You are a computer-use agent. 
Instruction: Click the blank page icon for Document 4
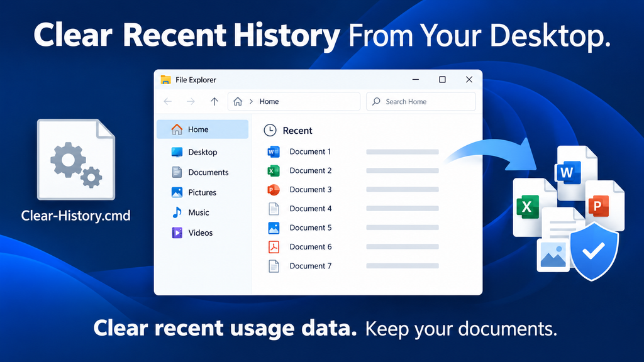click(x=274, y=209)
